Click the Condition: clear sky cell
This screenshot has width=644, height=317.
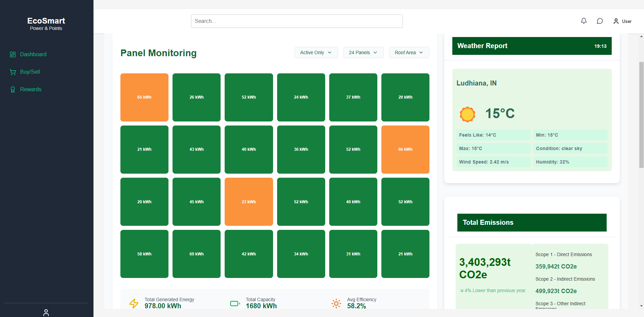pos(570,148)
